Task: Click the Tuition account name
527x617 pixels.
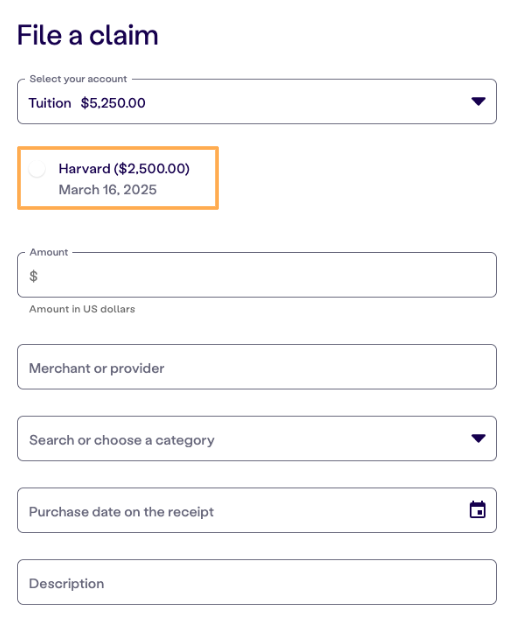Action: pyautogui.click(x=50, y=103)
